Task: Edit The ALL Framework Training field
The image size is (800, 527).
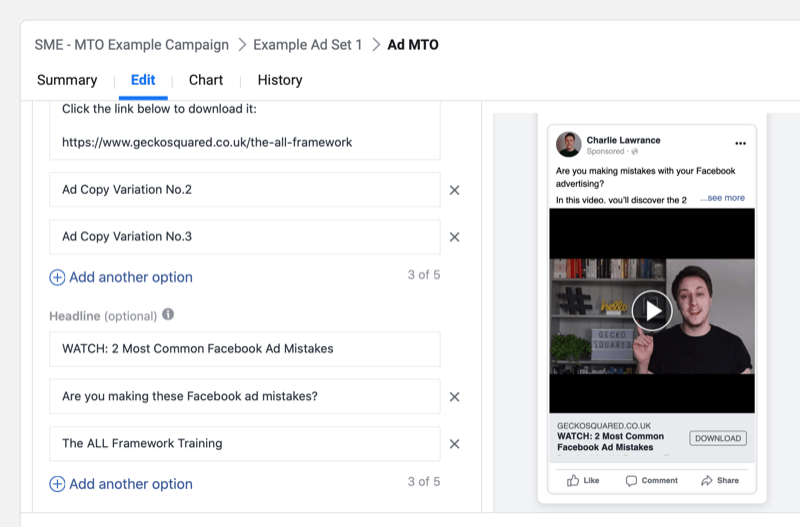Action: coord(244,443)
